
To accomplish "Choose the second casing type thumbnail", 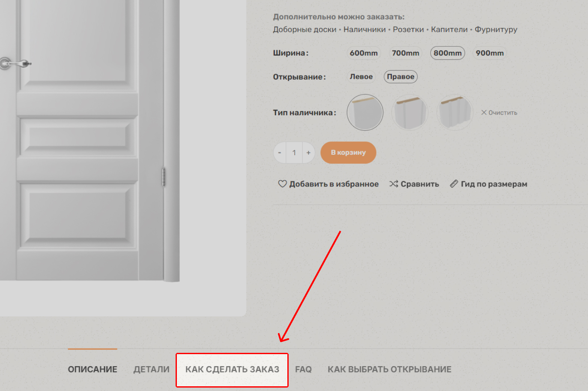I will [x=410, y=112].
